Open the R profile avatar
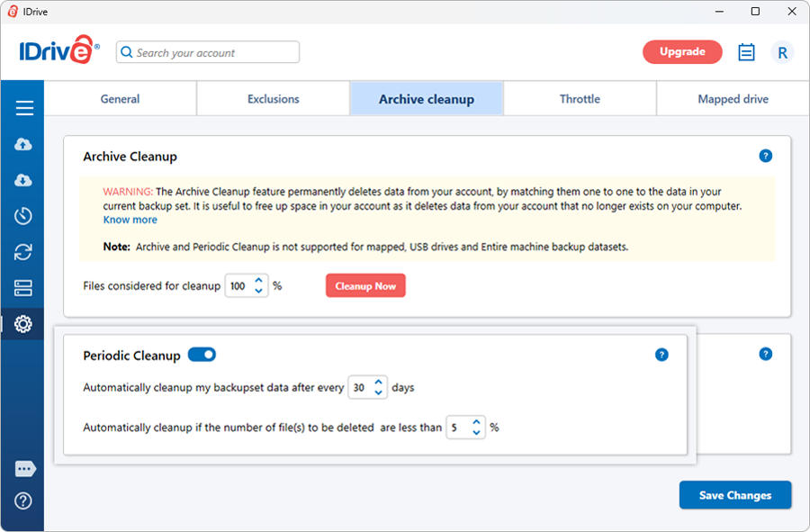810x532 pixels. 782,52
